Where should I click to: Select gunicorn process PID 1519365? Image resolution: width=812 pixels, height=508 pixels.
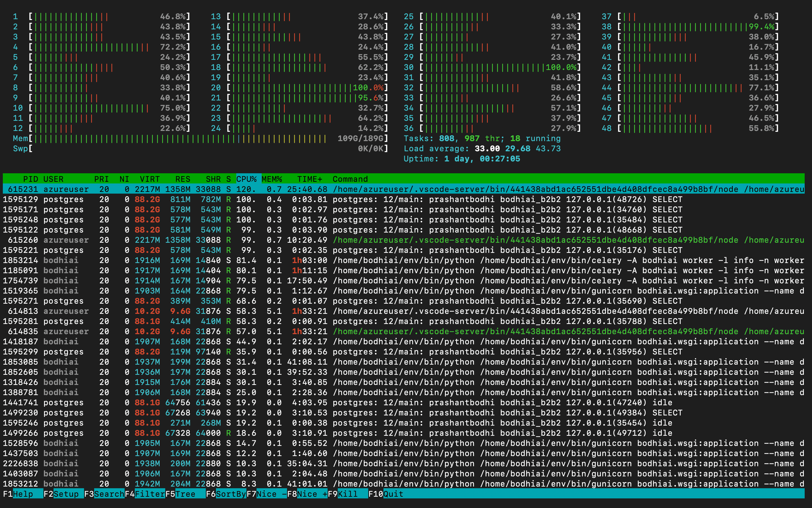(x=404, y=291)
